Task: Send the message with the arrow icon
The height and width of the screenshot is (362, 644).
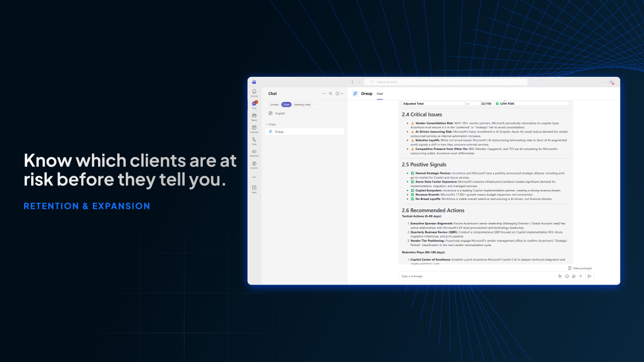Action: (x=589, y=276)
